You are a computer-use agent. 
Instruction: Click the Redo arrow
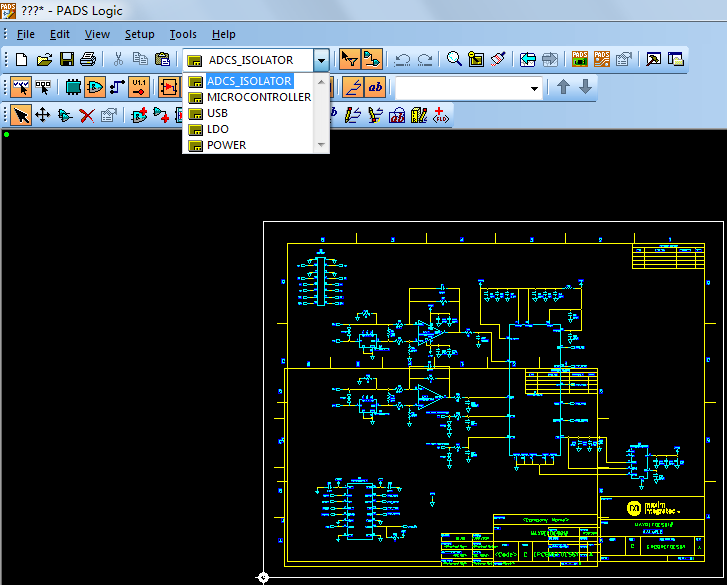coord(425,59)
